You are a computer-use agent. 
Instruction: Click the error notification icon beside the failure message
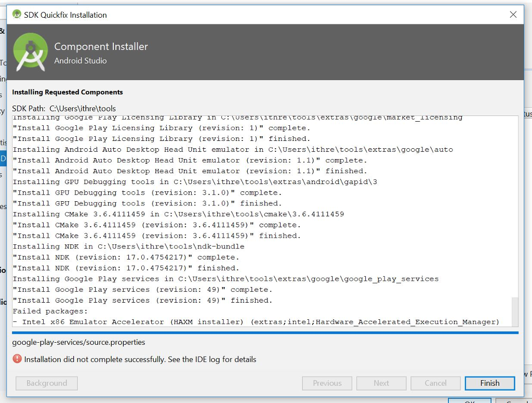click(x=17, y=359)
